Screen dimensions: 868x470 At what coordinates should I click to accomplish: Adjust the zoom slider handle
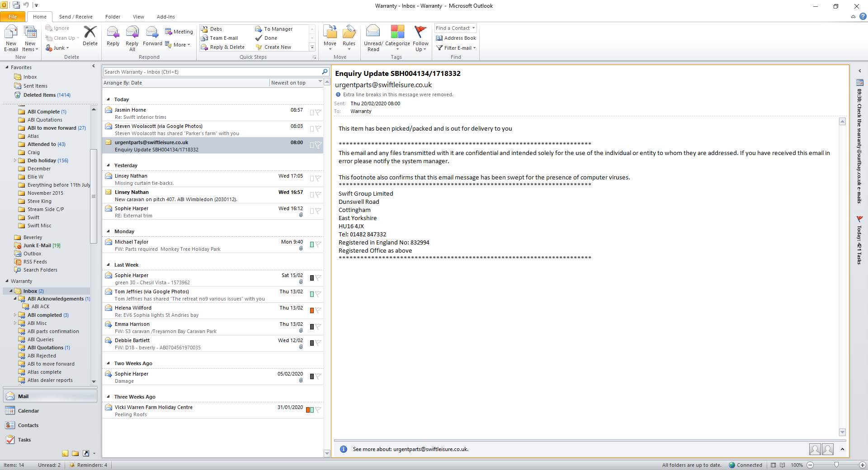tap(836, 465)
